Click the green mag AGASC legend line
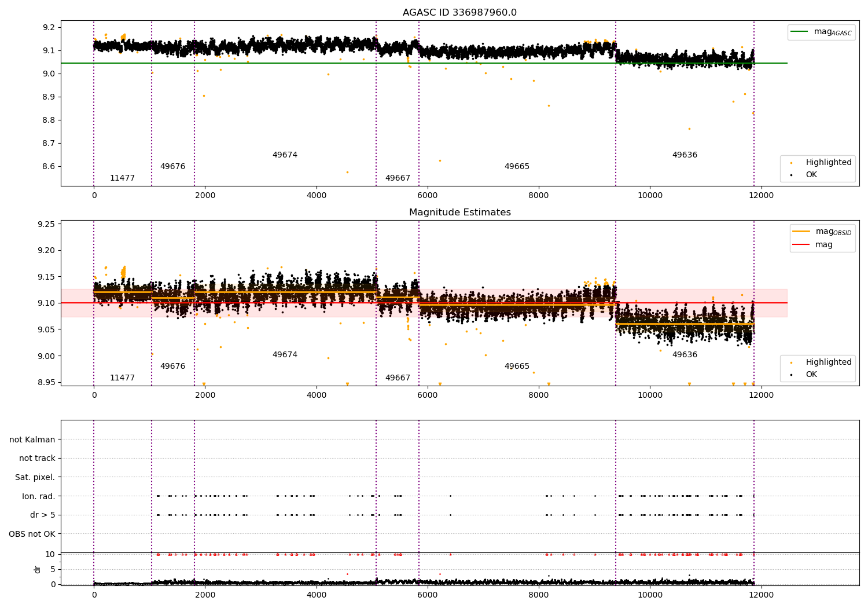Image resolution: width=868 pixels, height=608 pixels. pos(800,32)
